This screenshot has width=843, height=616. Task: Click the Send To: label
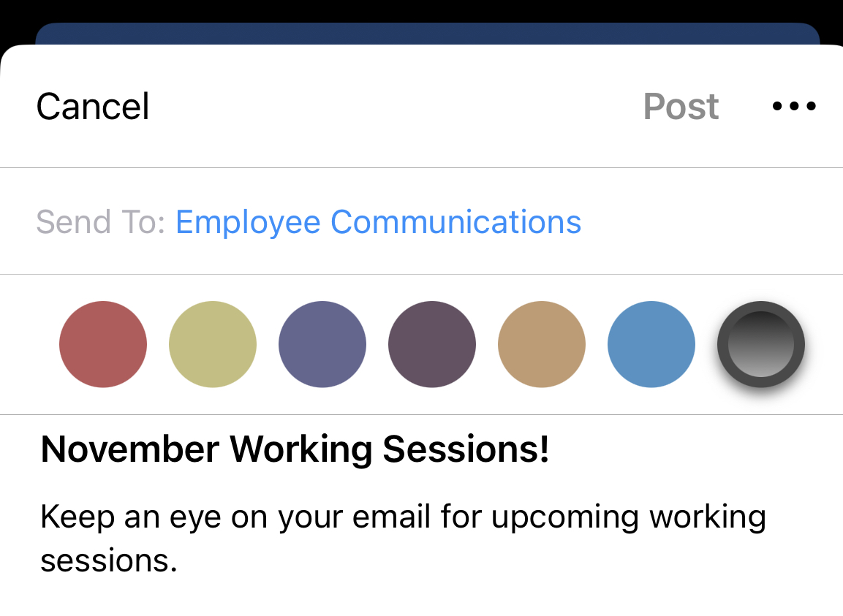pos(101,222)
